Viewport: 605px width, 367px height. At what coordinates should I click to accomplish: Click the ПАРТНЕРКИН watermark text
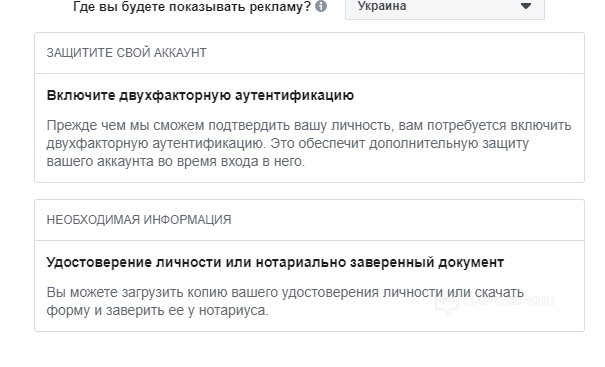coord(509,300)
